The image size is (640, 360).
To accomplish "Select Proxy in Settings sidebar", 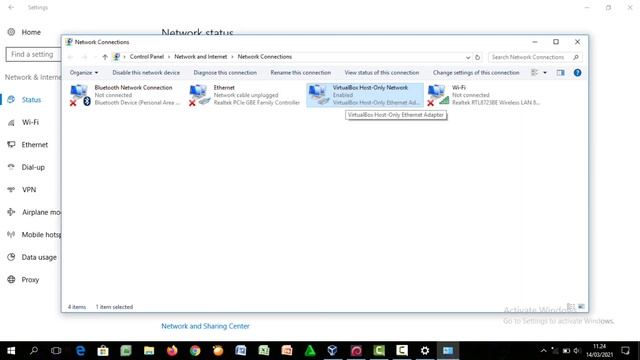I will pos(31,280).
